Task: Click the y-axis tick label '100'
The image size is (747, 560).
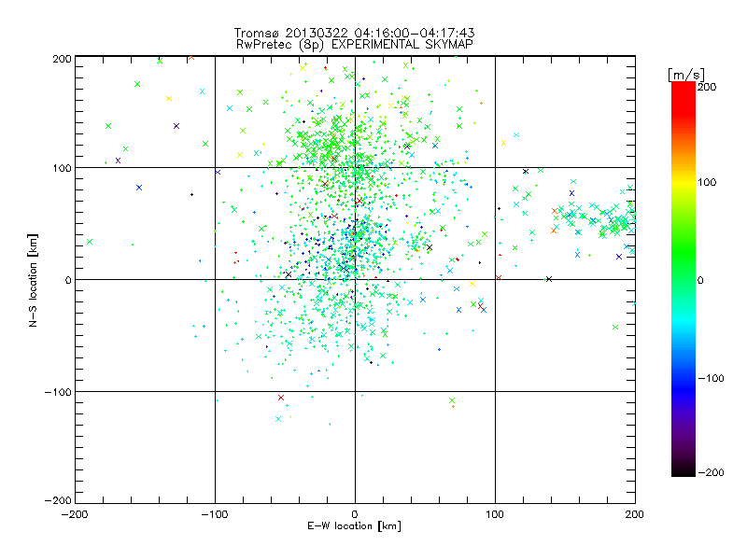Action: 62,168
